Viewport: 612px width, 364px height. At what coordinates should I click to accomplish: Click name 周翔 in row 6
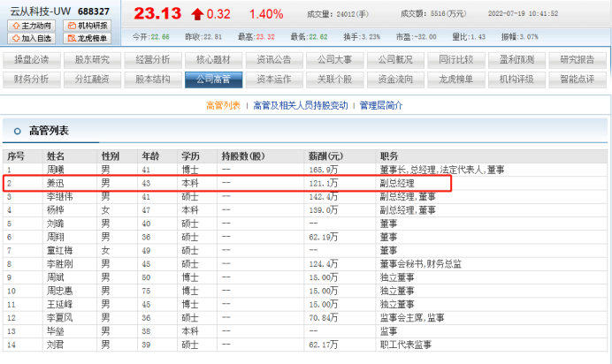56,237
